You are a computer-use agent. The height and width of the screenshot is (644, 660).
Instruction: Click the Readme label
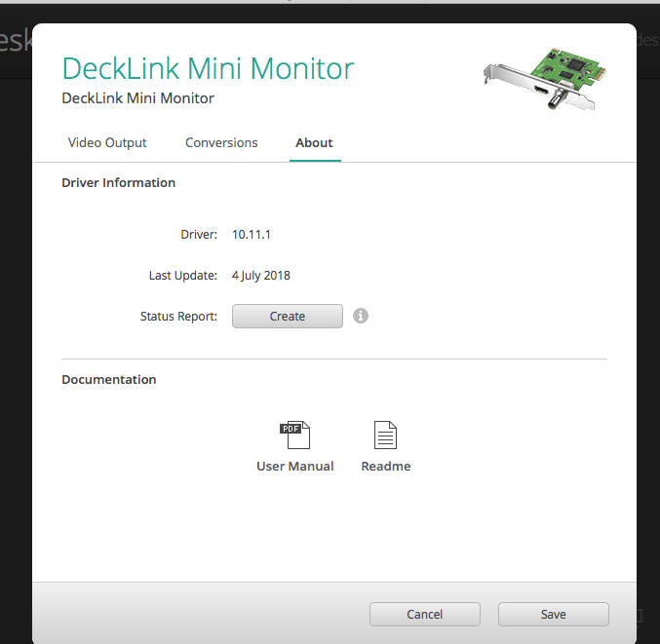pos(386,466)
